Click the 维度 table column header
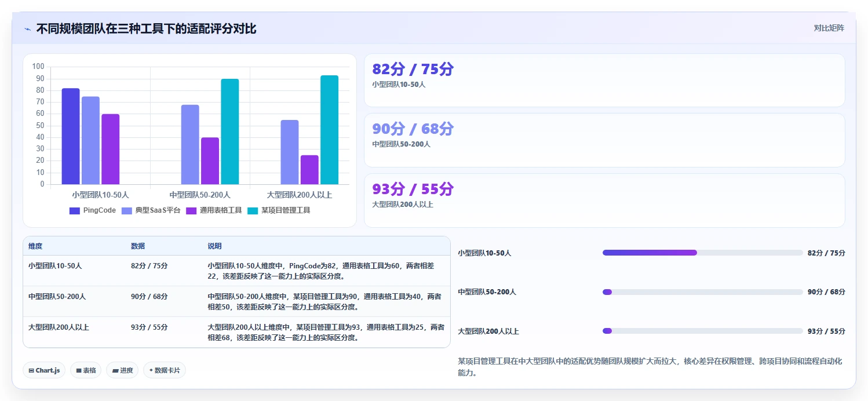The width and height of the screenshot is (868, 401). pyautogui.click(x=35, y=246)
